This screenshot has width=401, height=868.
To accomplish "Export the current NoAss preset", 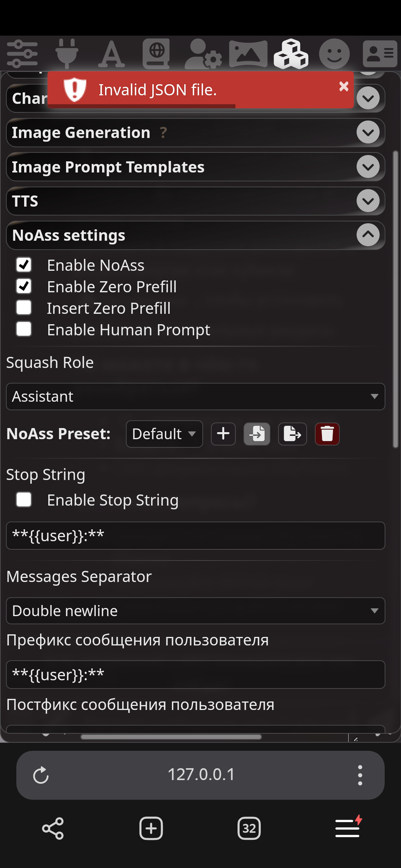I will point(293,434).
